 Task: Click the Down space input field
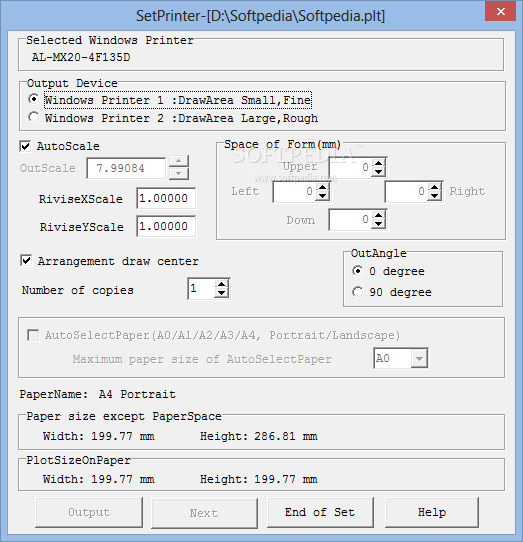tap(351, 219)
